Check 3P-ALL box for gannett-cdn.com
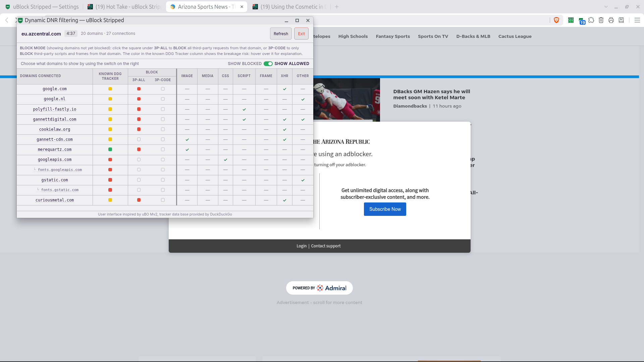This screenshot has height=362, width=644. (139, 139)
